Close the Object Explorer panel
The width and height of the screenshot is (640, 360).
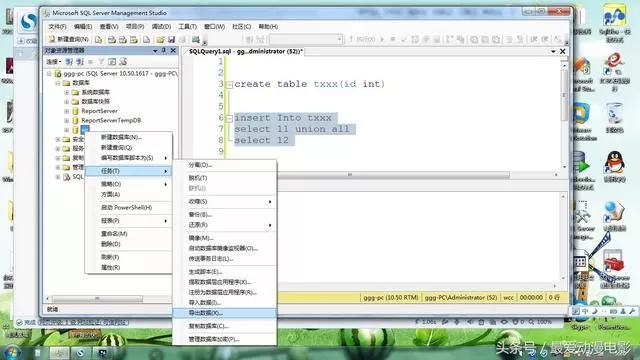click(x=173, y=50)
